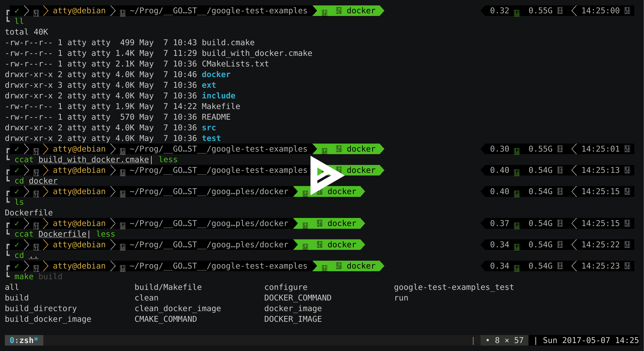The image size is (644, 351).
Task: Click the blue include directory name
Action: point(219,96)
